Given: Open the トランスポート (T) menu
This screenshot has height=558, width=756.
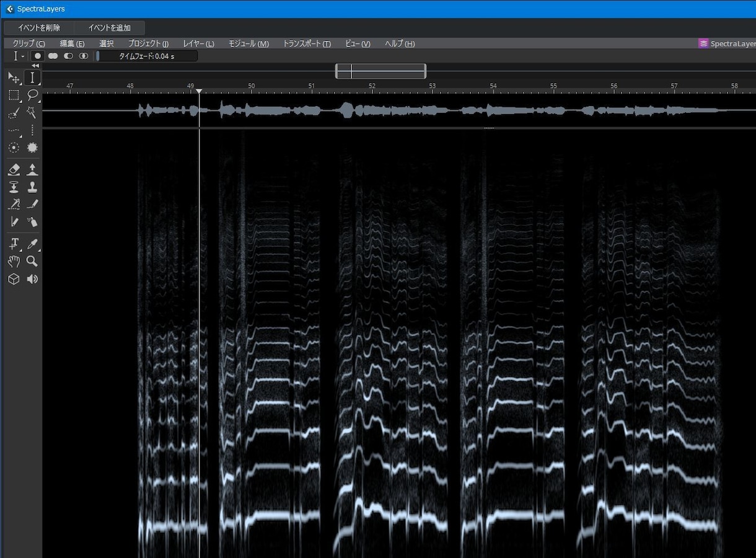Looking at the screenshot, I should [307, 43].
